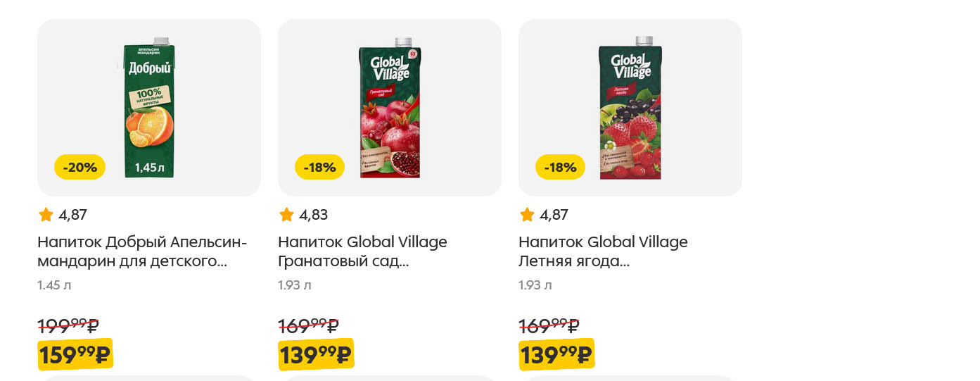Click the 139,99 ₽ price for Гранатовый сад
This screenshot has height=381, width=980.
pyautogui.click(x=315, y=354)
